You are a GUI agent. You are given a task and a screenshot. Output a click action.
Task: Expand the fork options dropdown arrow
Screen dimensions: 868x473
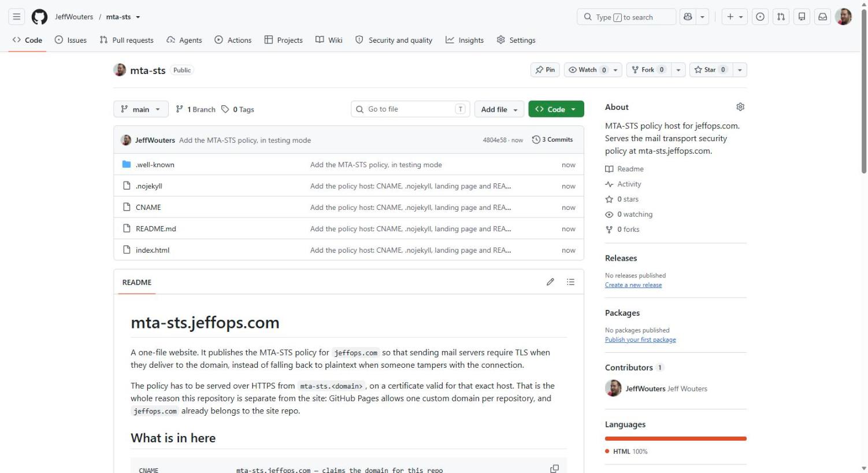click(678, 70)
